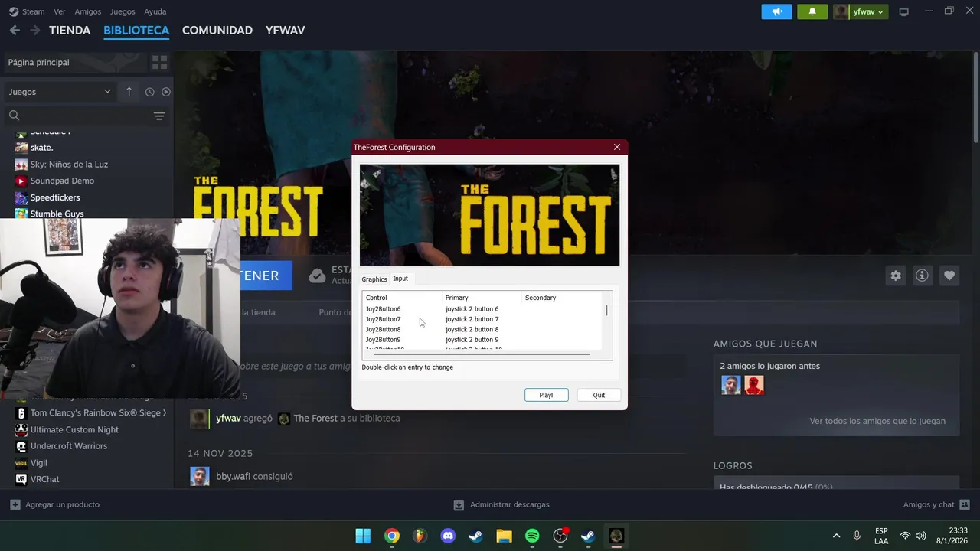Screen dimensions: 980x551
Task: Filter ready-to-play games icon
Action: point(166,92)
